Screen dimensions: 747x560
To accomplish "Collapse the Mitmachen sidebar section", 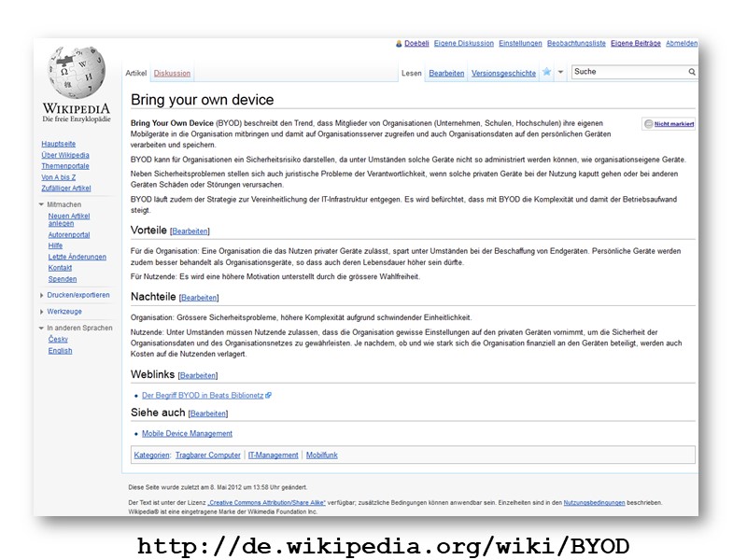I will [x=42, y=203].
